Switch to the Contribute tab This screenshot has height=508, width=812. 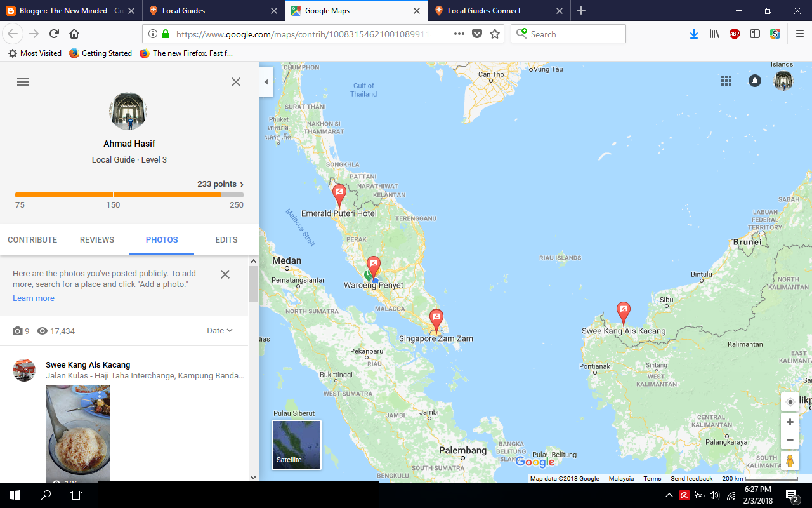pos(32,240)
